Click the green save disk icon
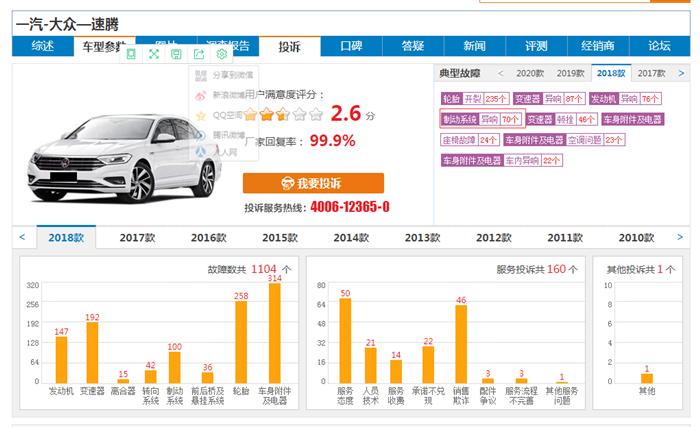Image resolution: width=700 pixels, height=427 pixels. 176,54
